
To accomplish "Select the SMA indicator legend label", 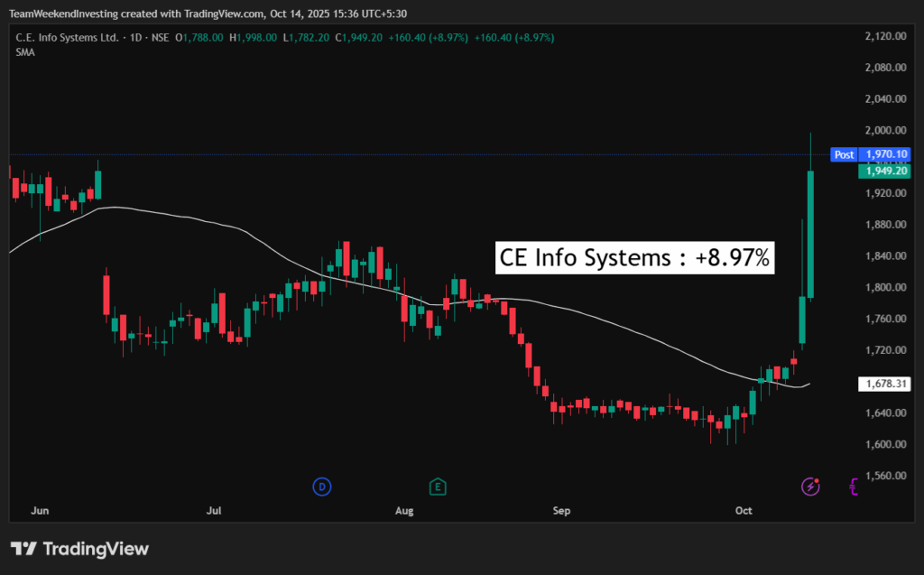I will 24,52.
